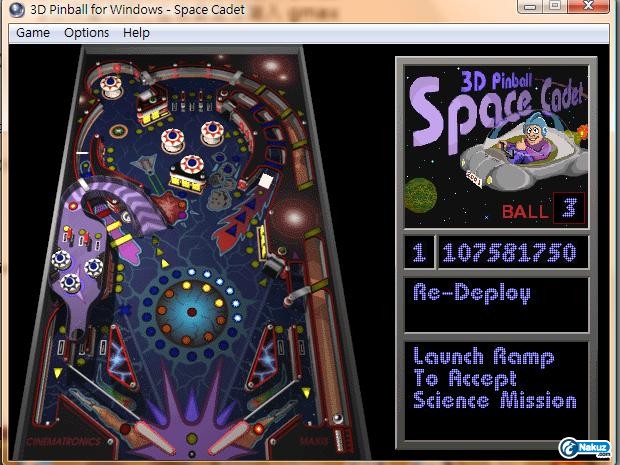Click the red BALL label
Image resolution: width=620 pixels, height=465 pixels.
[525, 211]
